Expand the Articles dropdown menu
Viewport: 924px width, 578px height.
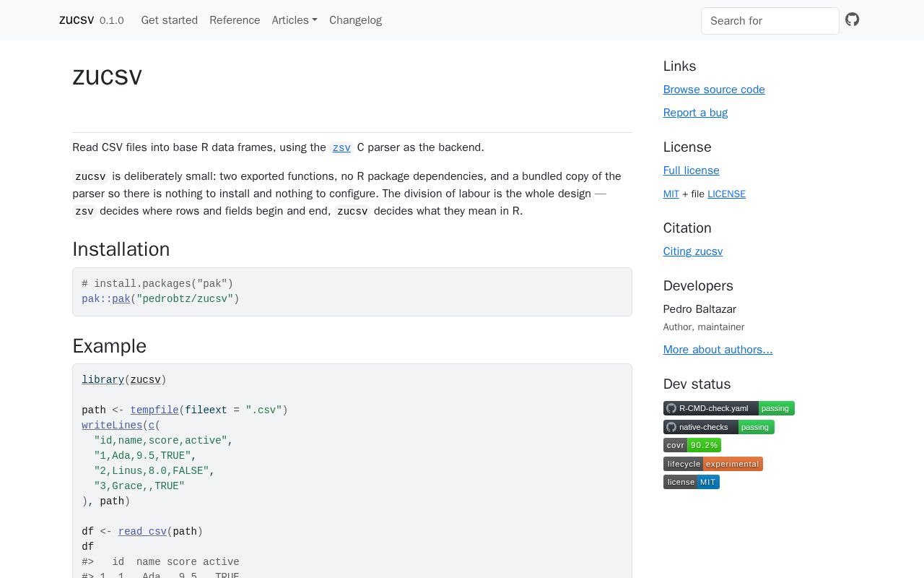pyautogui.click(x=295, y=20)
